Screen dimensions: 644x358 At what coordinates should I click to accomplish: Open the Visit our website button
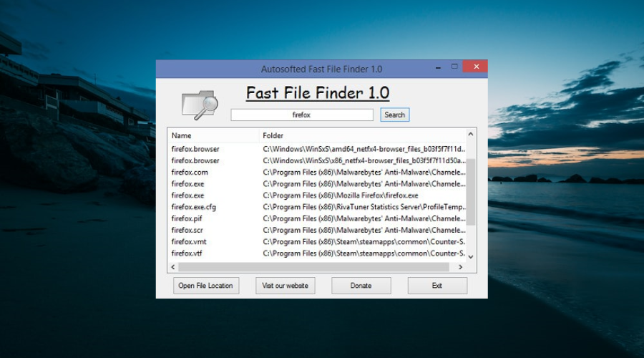(285, 286)
